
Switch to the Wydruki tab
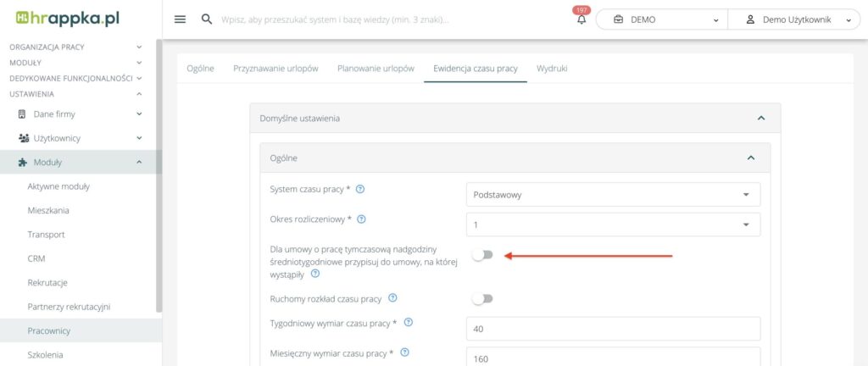tap(552, 68)
